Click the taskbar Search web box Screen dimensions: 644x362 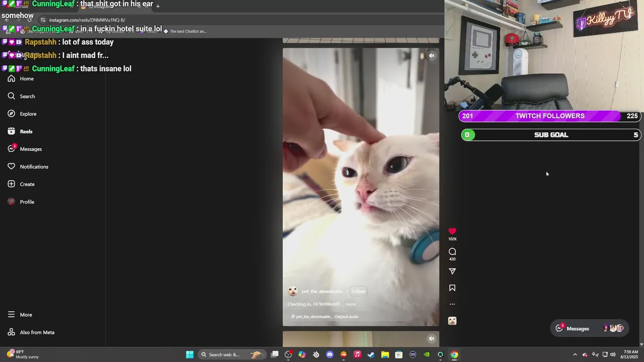[231, 354]
